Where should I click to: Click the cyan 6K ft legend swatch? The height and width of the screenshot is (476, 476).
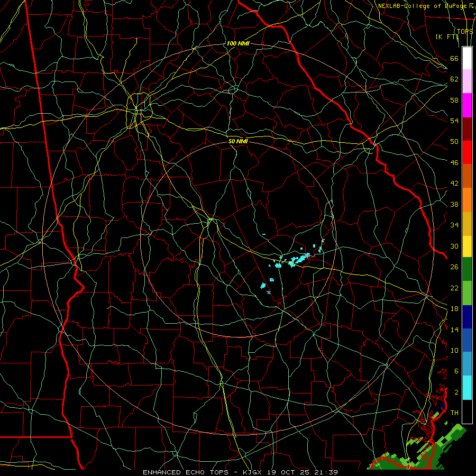click(x=467, y=388)
